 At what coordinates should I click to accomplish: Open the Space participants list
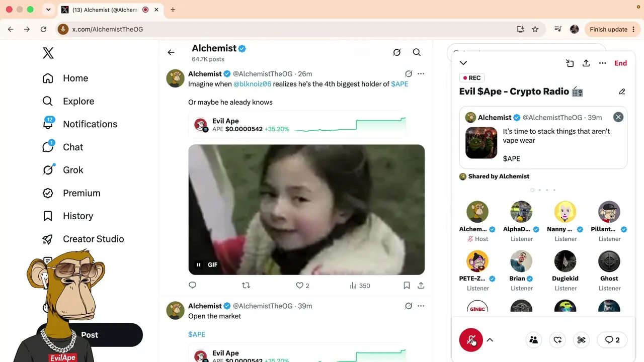tap(534, 340)
